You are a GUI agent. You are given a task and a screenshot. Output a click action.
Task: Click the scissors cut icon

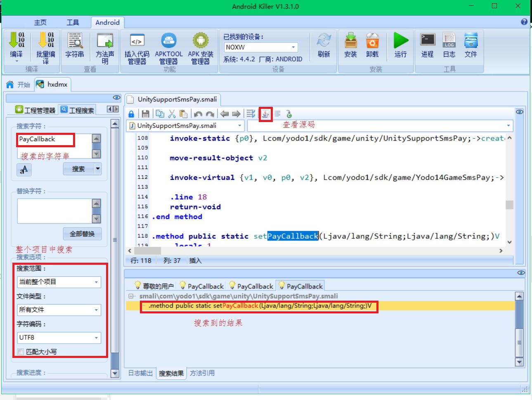tap(172, 114)
